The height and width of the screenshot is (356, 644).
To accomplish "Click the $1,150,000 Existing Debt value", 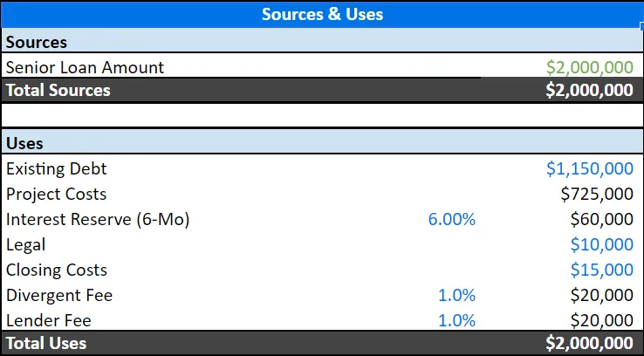I will coord(589,168).
